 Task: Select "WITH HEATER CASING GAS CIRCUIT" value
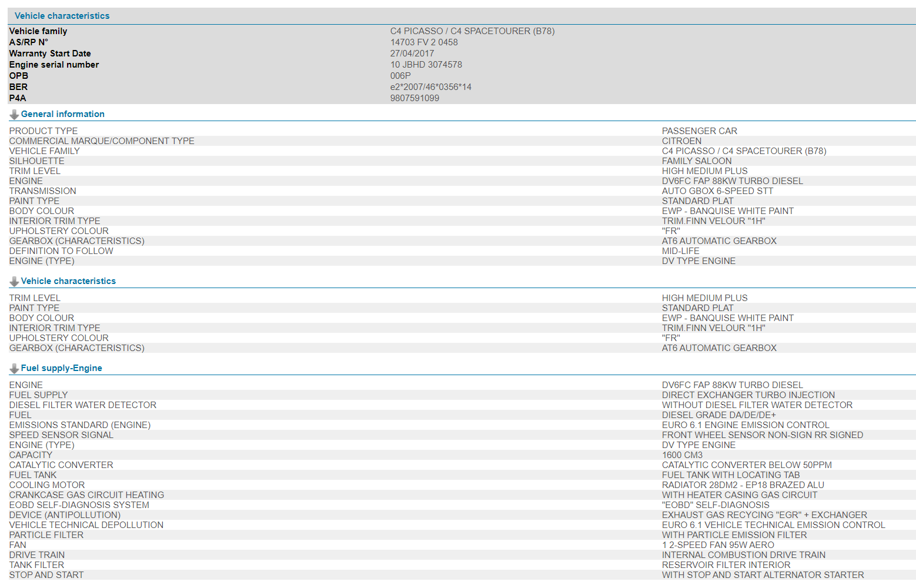740,495
